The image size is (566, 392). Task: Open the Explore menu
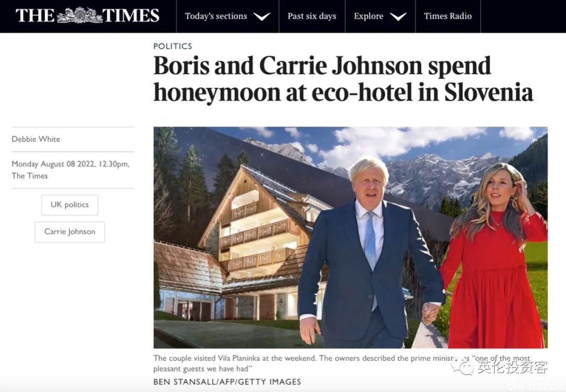[x=380, y=16]
